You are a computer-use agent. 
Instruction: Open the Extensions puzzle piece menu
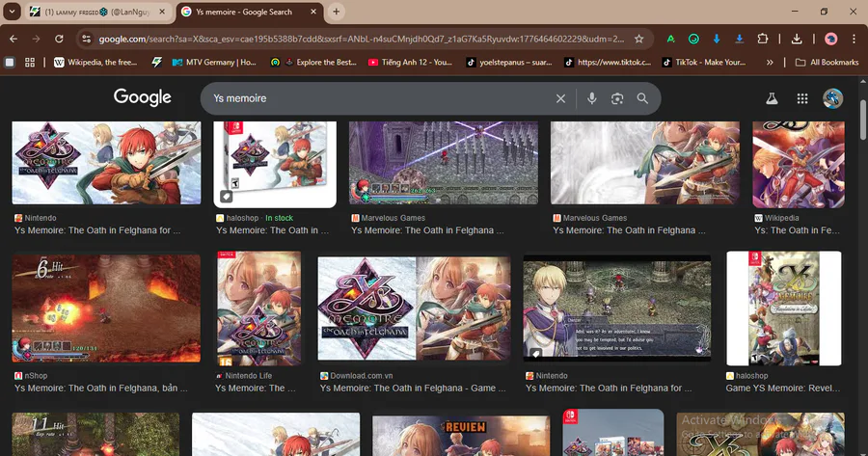(x=762, y=39)
